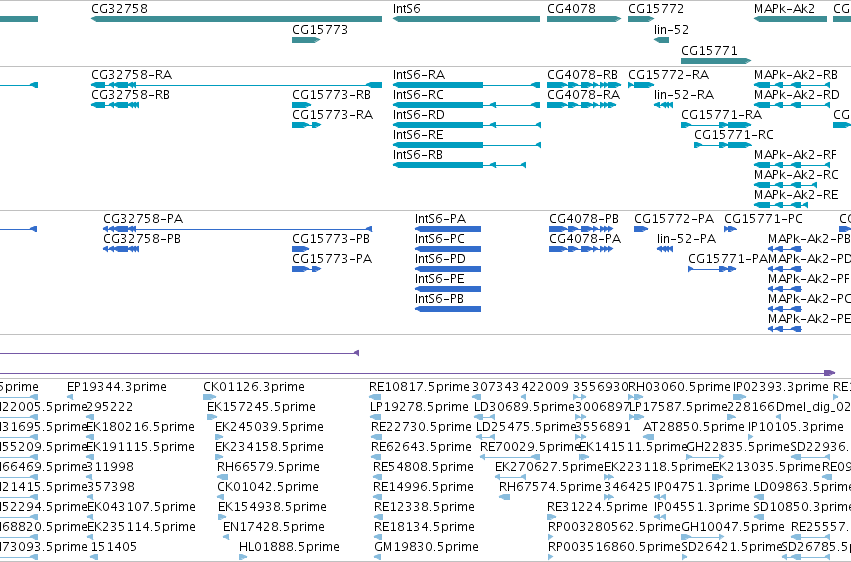851x562 pixels.
Task: Click the IntS6-RB transcript label
Action: 418,155
